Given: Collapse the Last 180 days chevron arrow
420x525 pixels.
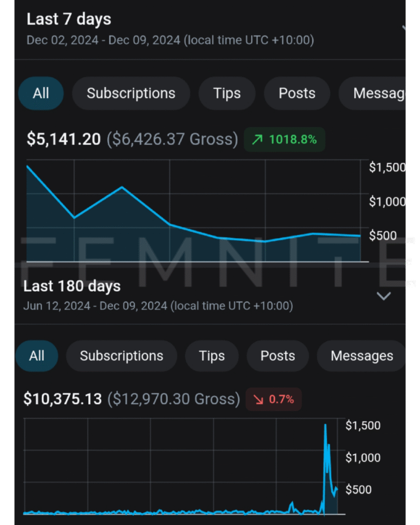Looking at the screenshot, I should tap(384, 296).
